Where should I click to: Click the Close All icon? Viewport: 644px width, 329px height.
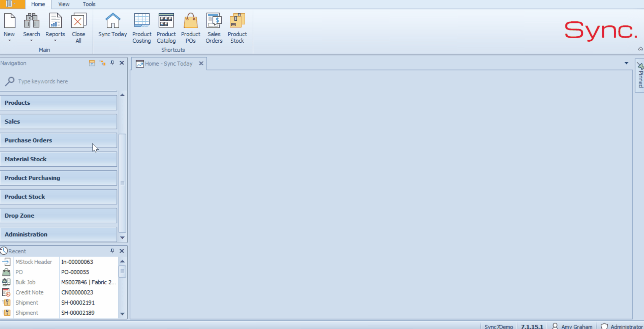click(x=79, y=21)
